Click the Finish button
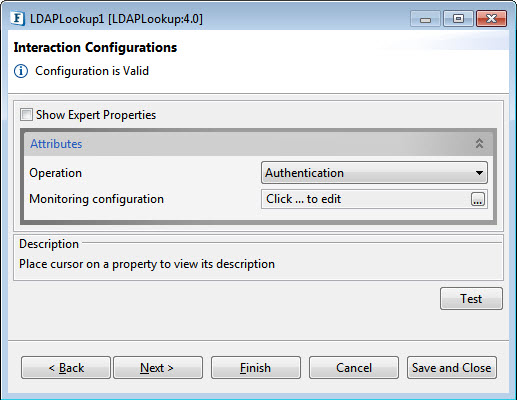 [256, 368]
